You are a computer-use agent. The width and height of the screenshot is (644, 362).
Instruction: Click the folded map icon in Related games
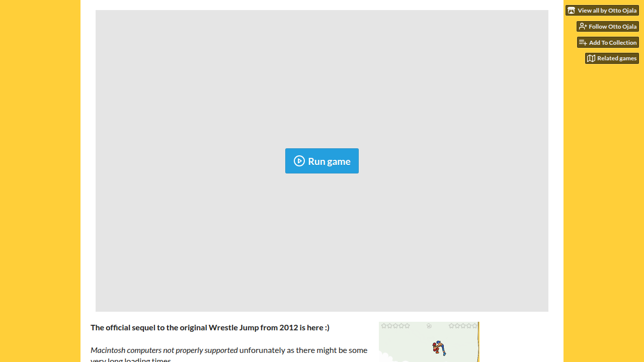591,58
